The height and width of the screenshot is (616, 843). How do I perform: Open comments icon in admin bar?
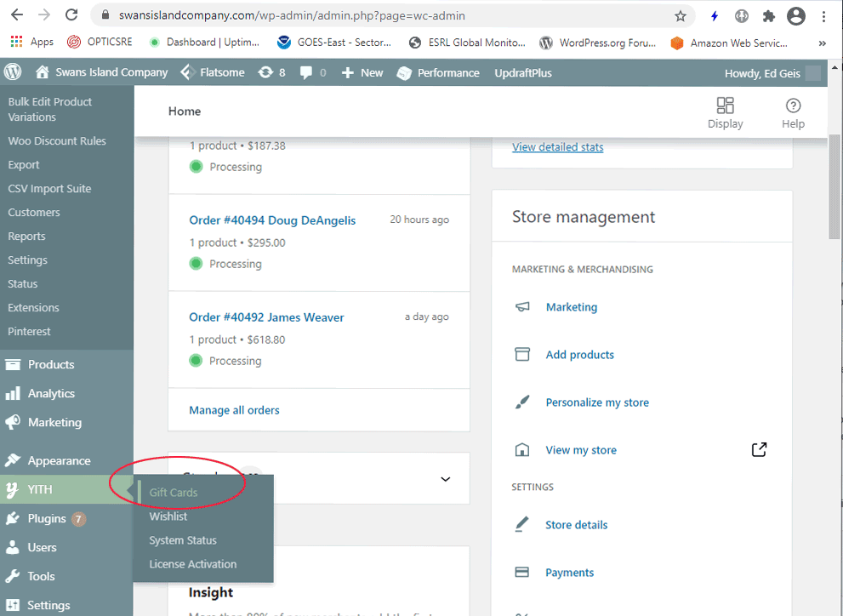point(313,72)
